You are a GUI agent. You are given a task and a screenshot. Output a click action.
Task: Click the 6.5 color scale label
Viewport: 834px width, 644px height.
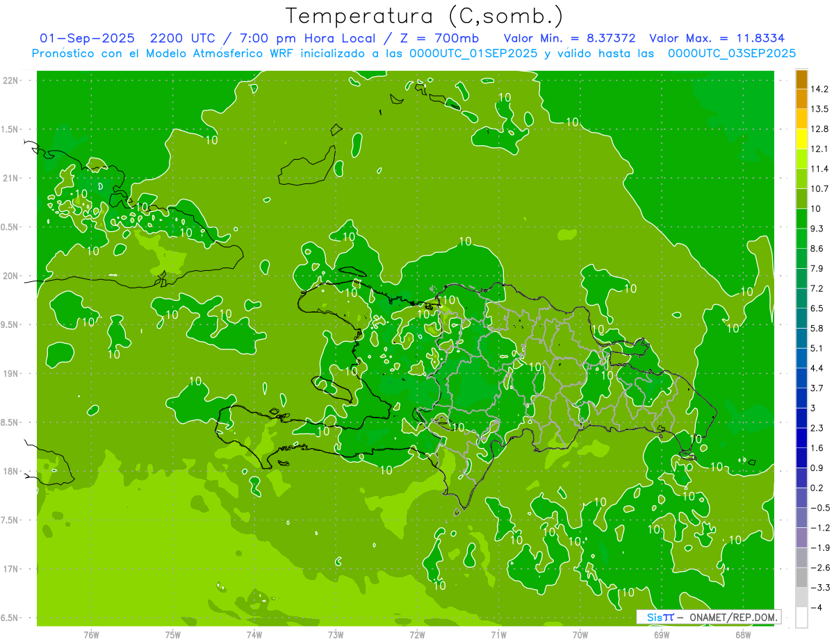click(817, 308)
